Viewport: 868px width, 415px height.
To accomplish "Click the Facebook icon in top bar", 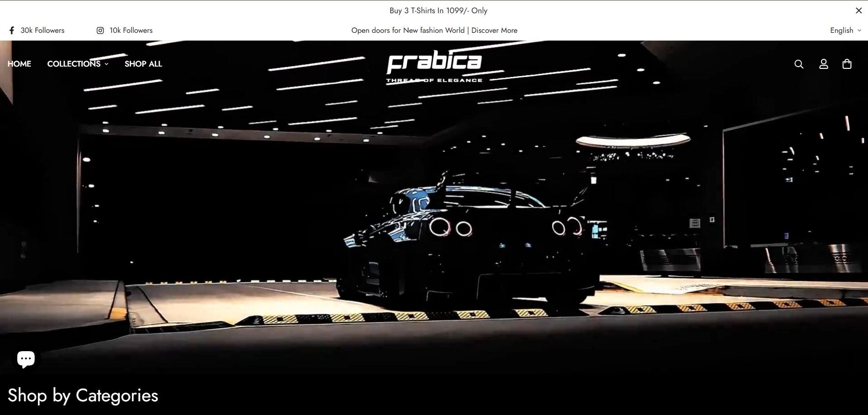I will point(12,31).
